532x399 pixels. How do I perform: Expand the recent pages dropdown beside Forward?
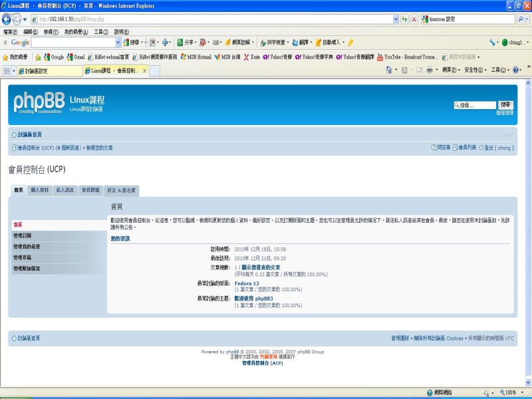coord(25,19)
